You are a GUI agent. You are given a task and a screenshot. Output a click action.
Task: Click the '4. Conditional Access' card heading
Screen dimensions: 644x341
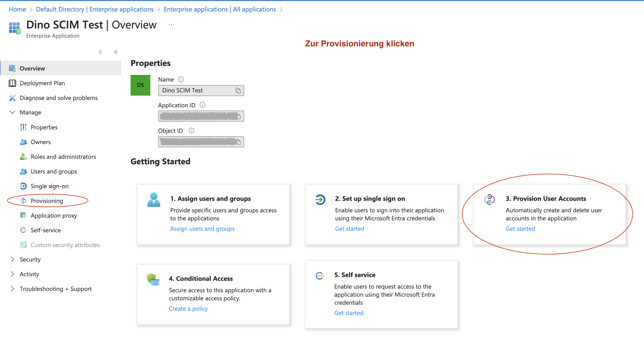pos(201,278)
